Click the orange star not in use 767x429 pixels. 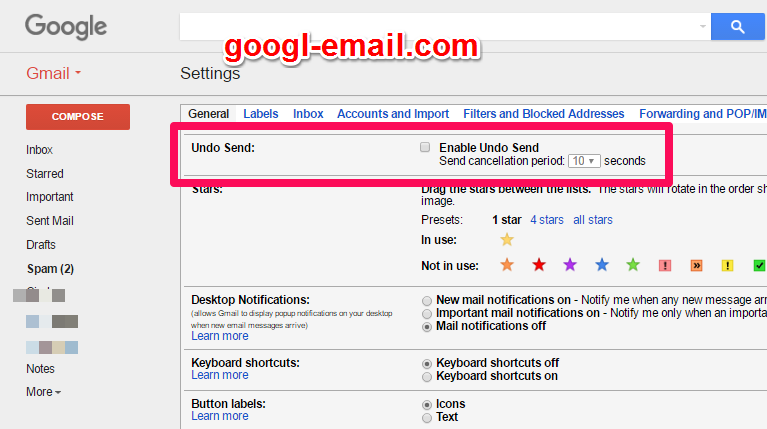(507, 265)
